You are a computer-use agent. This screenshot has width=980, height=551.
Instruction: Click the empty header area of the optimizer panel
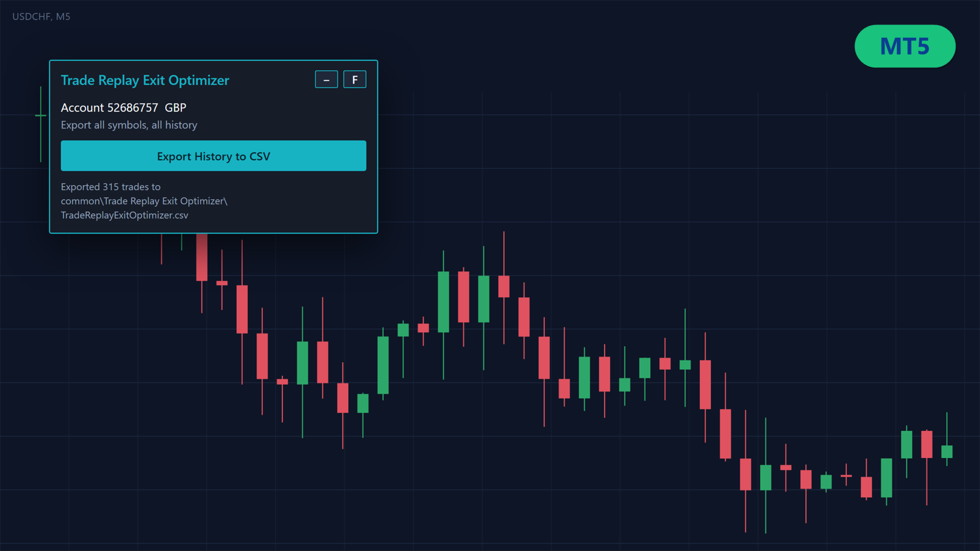[272, 80]
